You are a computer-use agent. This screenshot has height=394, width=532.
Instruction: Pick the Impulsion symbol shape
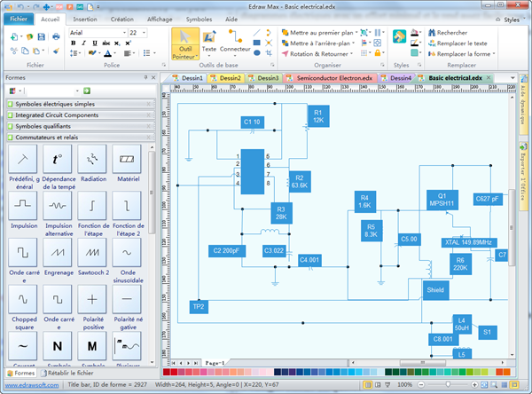point(23,205)
